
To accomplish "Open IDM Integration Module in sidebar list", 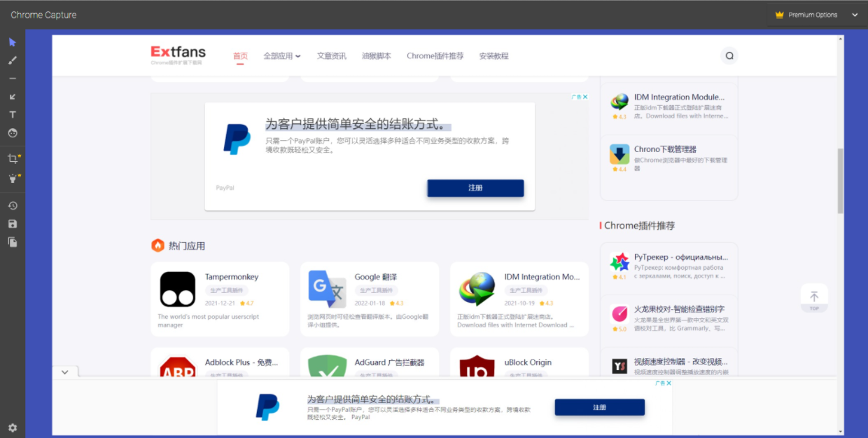I will pos(679,97).
